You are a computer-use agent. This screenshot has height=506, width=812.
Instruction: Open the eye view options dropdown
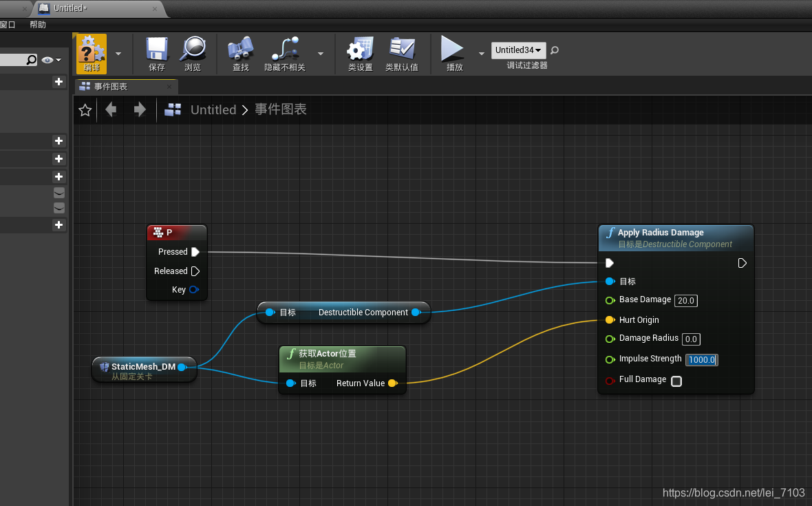pos(52,60)
